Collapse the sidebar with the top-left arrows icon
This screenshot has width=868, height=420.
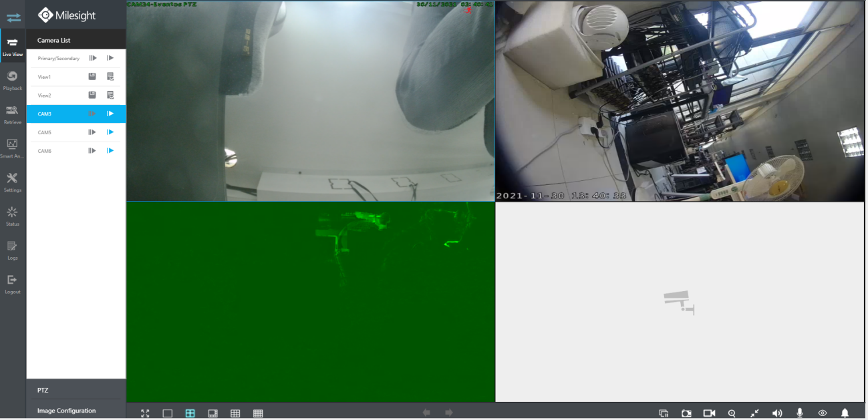coord(13,17)
